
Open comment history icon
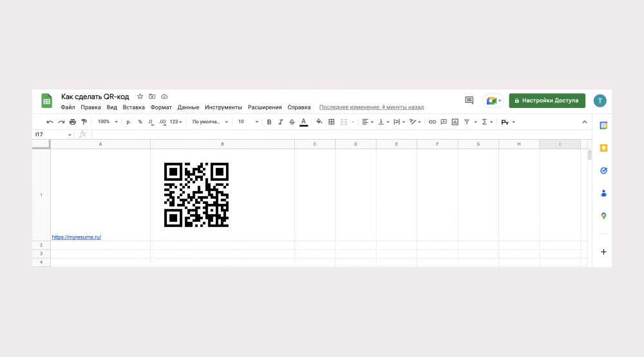click(469, 100)
